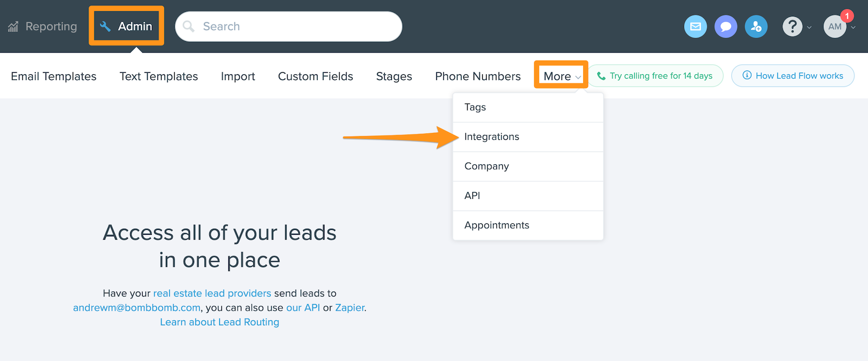The image size is (868, 361).
Task: Expand the More dropdown menu
Action: [562, 76]
